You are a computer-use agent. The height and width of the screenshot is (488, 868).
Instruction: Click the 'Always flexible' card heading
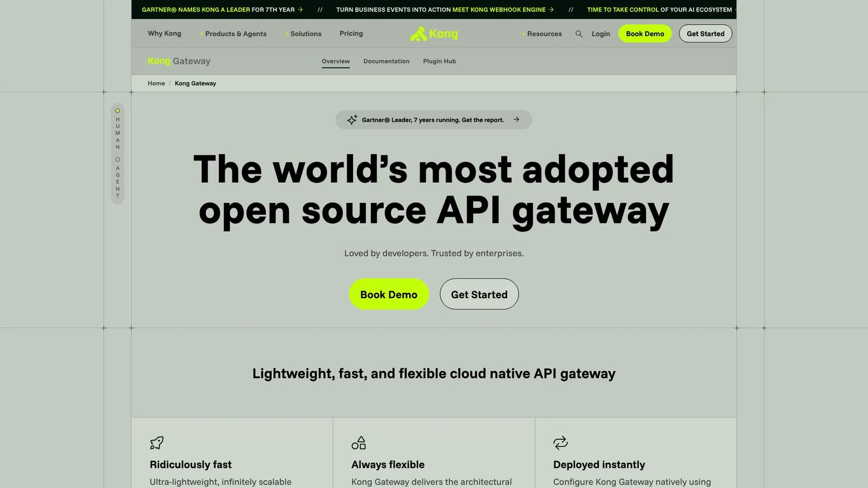click(x=388, y=464)
